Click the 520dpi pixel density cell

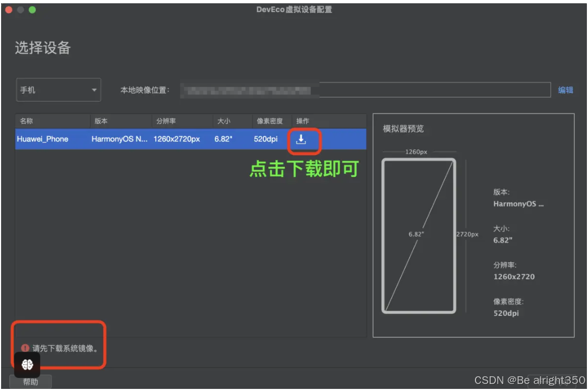(x=265, y=139)
